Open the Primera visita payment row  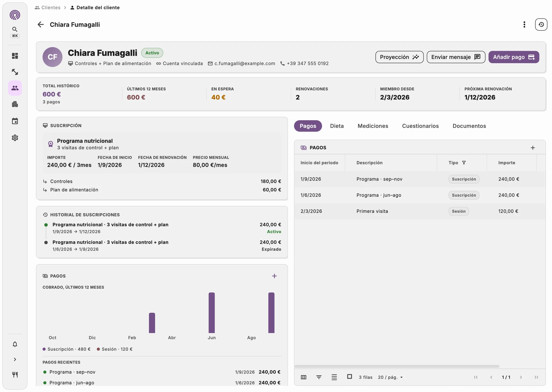[x=420, y=211]
